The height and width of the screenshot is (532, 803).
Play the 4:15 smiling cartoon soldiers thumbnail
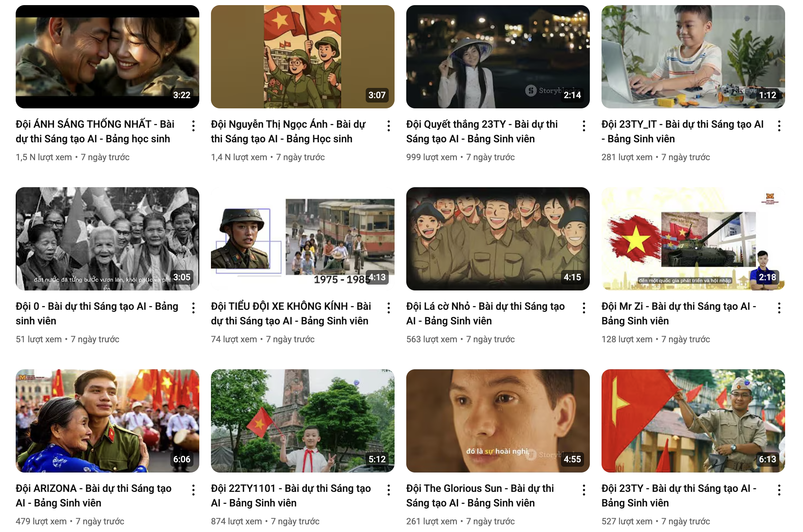pos(498,239)
